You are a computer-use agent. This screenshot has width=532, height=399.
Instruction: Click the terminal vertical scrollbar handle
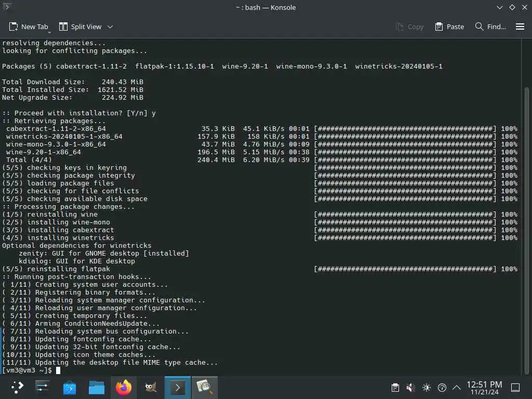[x=526, y=231]
